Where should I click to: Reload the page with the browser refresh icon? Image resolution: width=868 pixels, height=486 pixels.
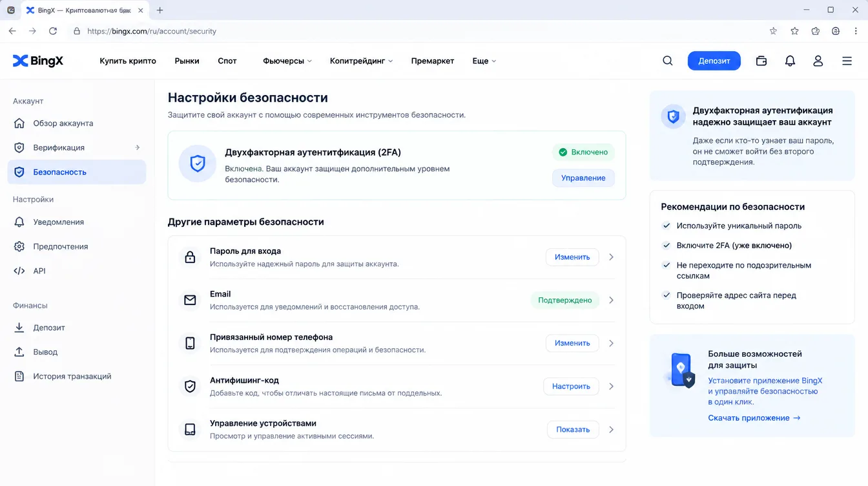[53, 31]
